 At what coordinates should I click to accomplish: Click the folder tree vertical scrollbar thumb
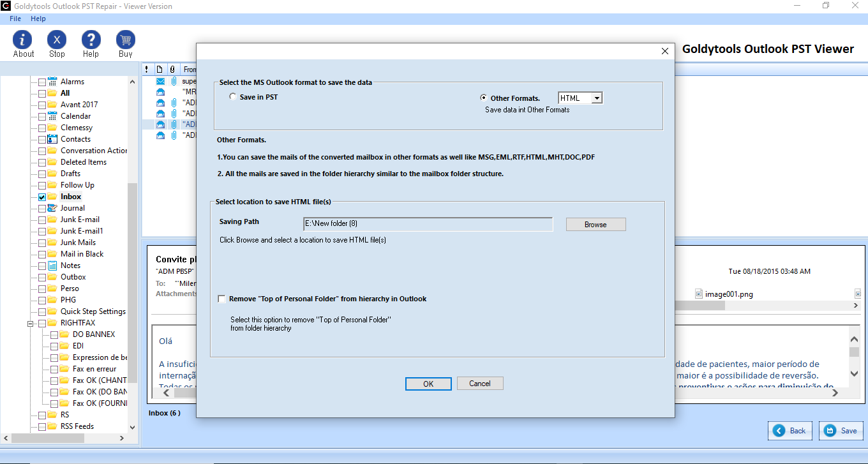(x=132, y=283)
